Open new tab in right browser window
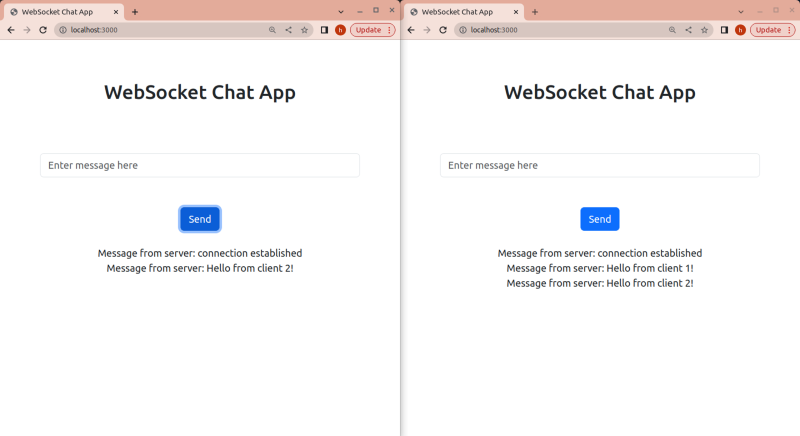 coord(535,12)
